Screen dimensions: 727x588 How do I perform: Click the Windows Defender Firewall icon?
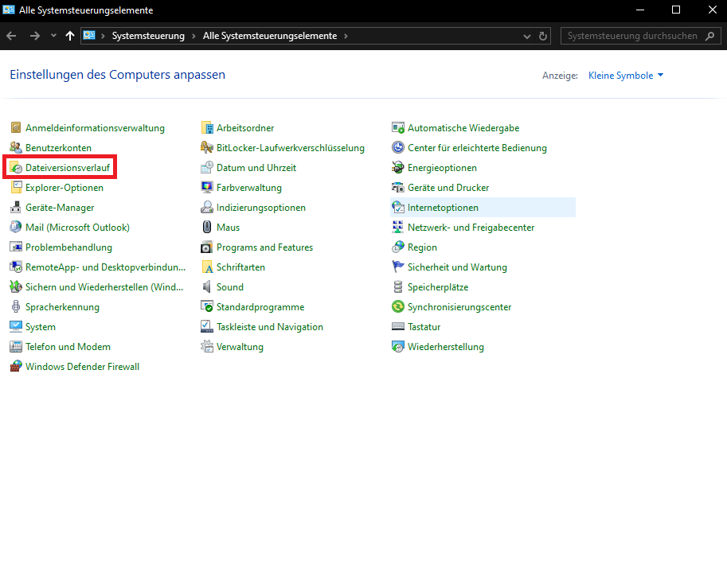tap(16, 367)
